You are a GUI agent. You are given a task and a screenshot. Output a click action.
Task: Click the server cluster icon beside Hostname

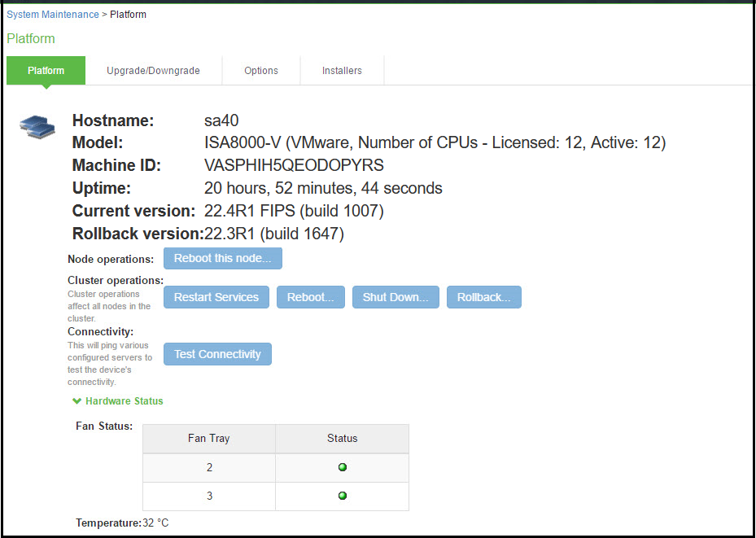pyautogui.click(x=37, y=126)
